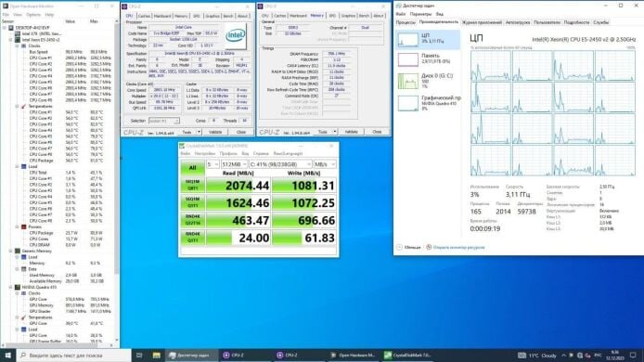
Task: Click the left CPU-Z window title icon
Action: point(124,6)
